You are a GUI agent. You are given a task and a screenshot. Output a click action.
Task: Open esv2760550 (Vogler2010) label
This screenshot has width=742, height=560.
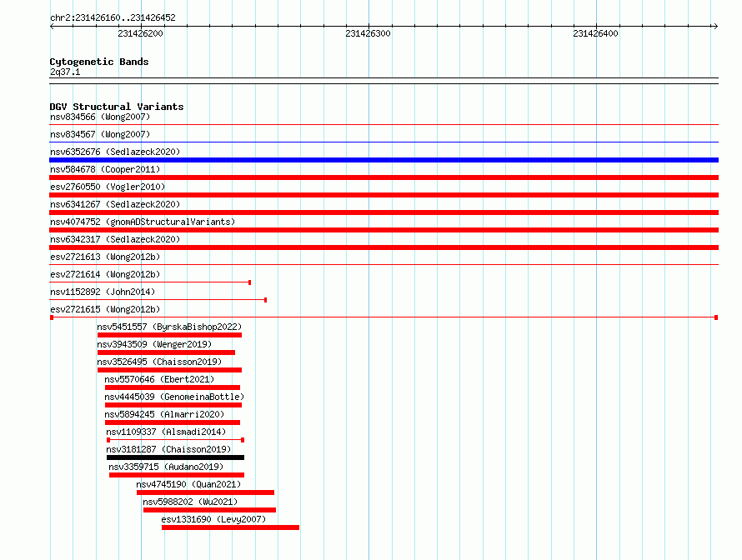pos(108,187)
